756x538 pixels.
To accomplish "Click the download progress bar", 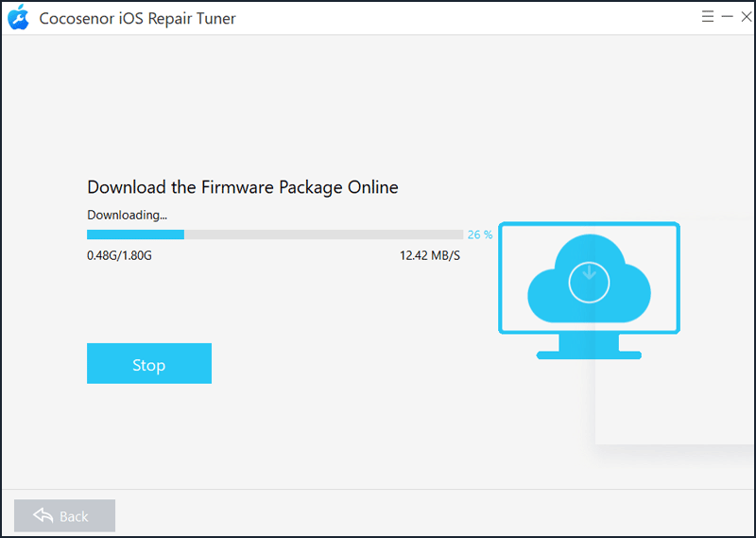I will pyautogui.click(x=275, y=234).
